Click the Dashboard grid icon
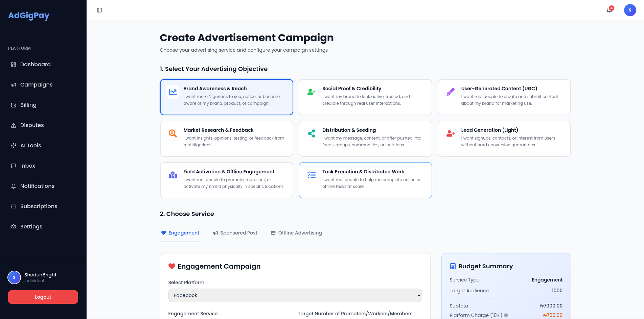 click(x=14, y=65)
